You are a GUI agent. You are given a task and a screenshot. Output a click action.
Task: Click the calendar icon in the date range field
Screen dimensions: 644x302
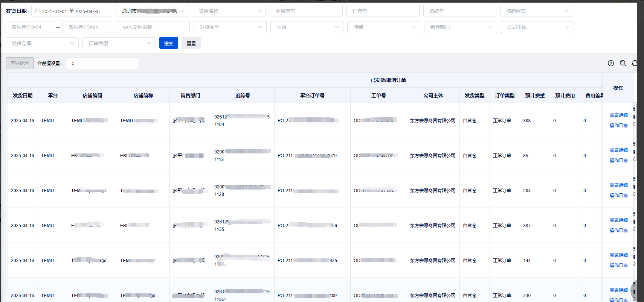[x=38, y=11]
